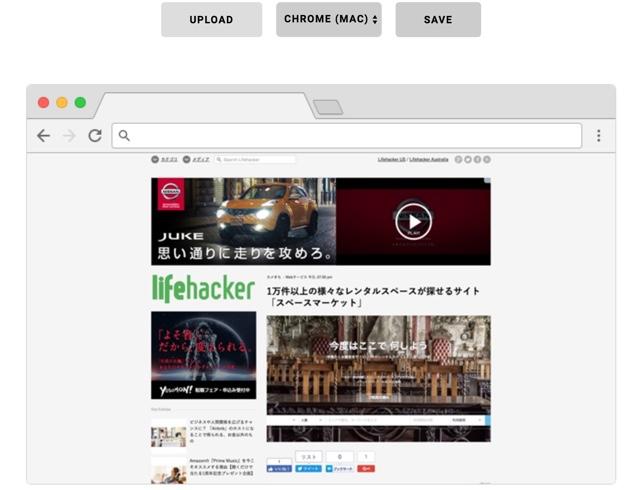This screenshot has height=490, width=640.
Task: Click the new tab button
Action: pyautogui.click(x=327, y=107)
